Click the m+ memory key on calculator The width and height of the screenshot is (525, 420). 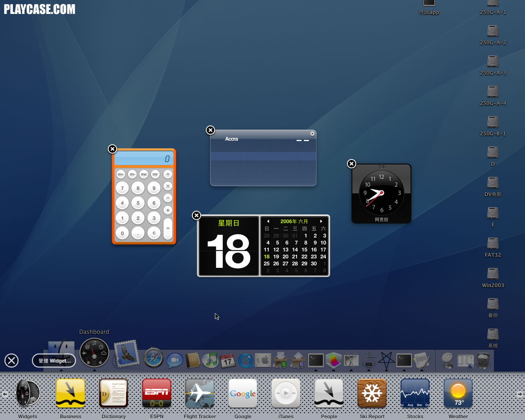(x=121, y=174)
